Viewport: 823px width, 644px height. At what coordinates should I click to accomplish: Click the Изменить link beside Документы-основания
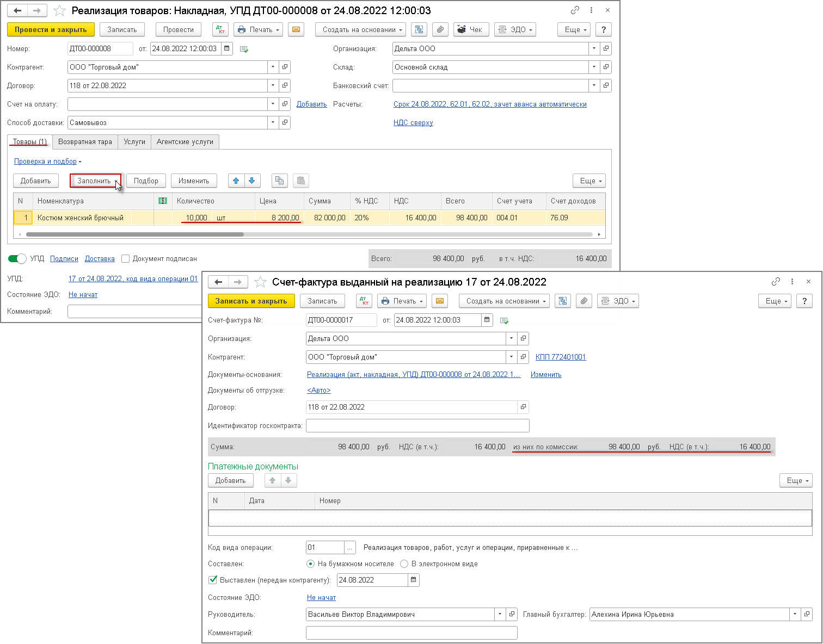546,374
